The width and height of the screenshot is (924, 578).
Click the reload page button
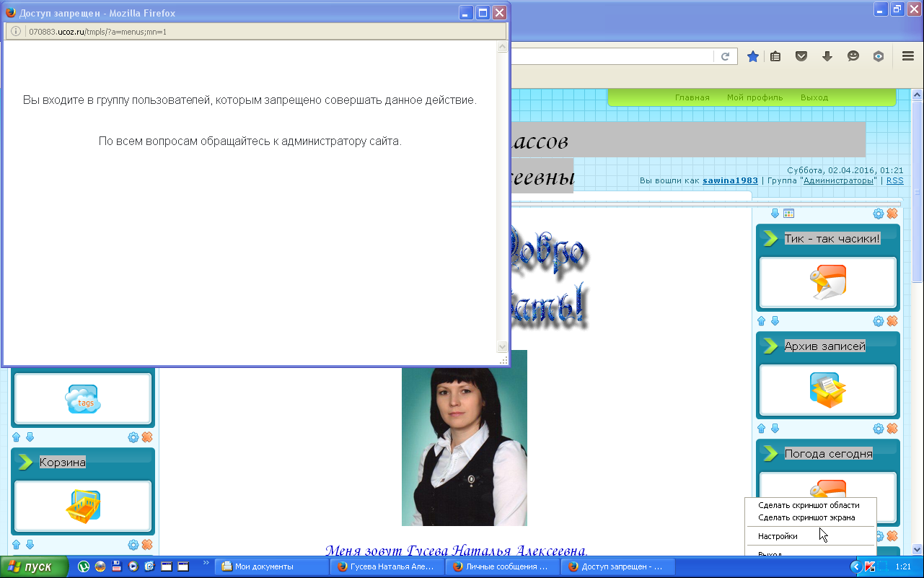[726, 56]
